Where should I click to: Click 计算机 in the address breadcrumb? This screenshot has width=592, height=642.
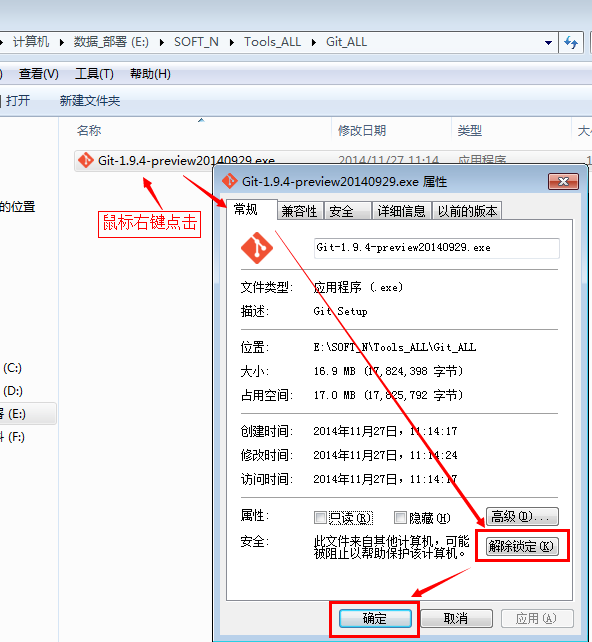(31, 42)
